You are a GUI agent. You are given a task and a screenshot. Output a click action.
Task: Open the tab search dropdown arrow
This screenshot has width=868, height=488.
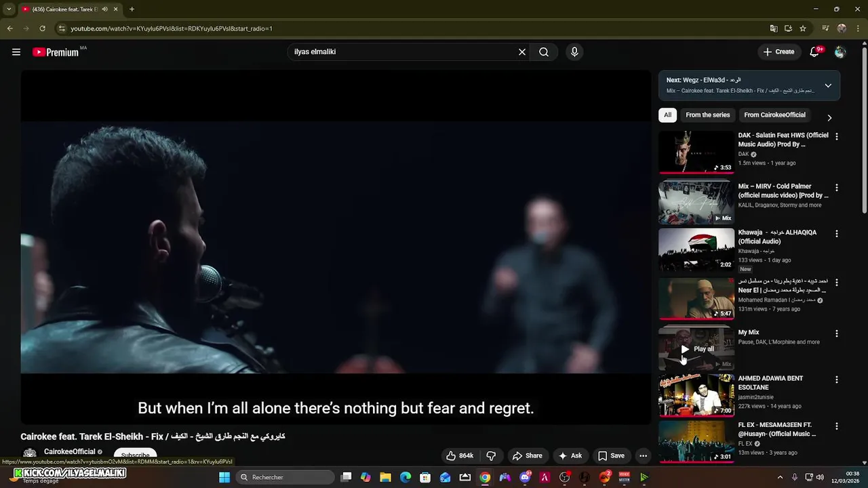[x=9, y=9]
